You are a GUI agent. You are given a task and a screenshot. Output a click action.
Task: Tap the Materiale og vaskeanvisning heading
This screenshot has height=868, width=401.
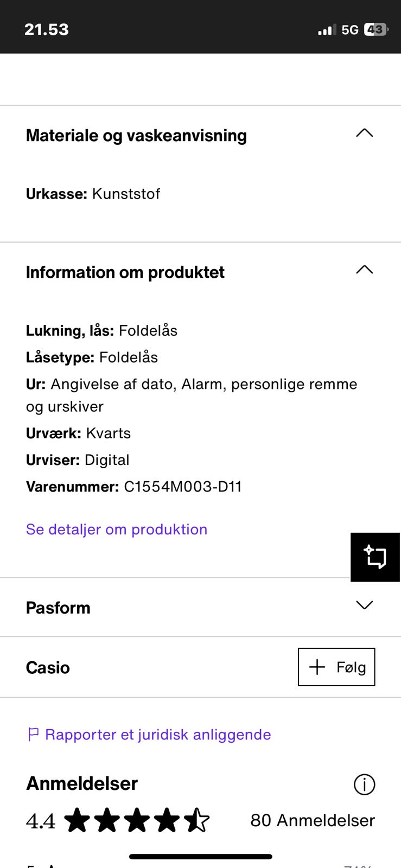(136, 136)
